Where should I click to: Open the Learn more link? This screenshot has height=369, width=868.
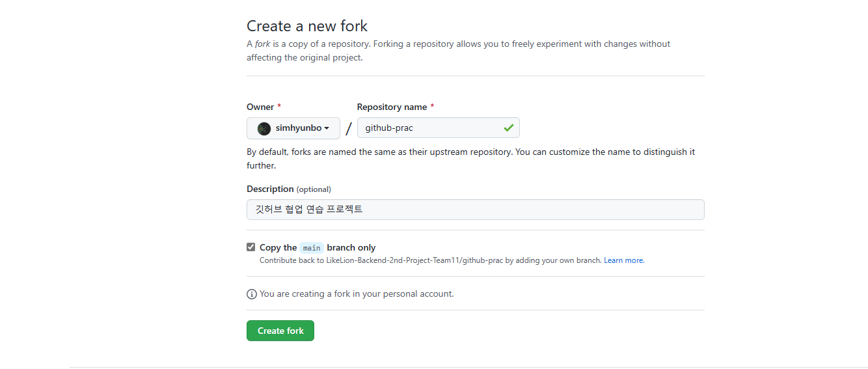623,260
